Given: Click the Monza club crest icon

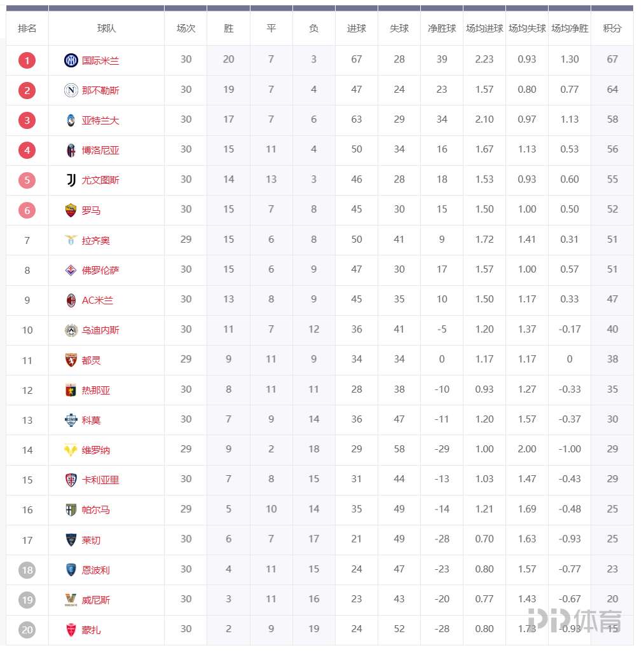Looking at the screenshot, I should (x=71, y=630).
